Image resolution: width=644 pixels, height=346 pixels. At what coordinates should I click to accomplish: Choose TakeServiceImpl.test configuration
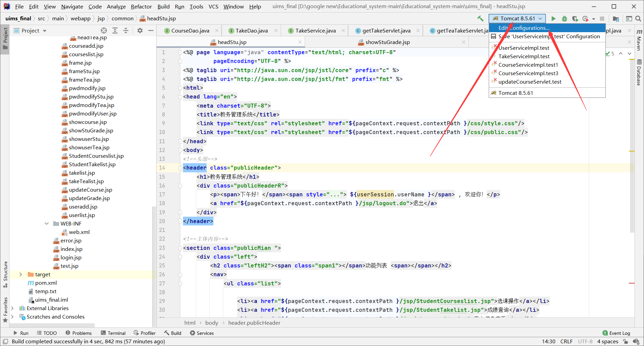point(547,56)
